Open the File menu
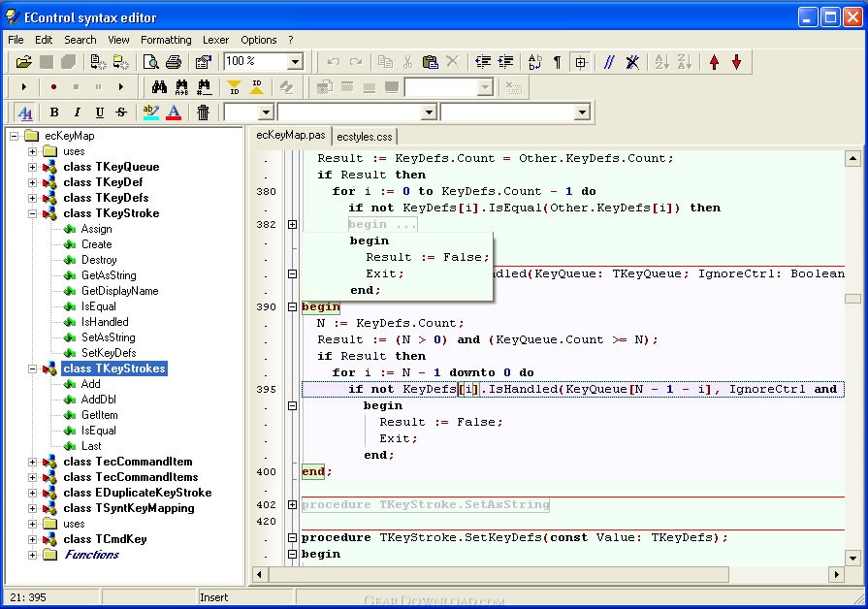This screenshot has width=868, height=609. 16,40
